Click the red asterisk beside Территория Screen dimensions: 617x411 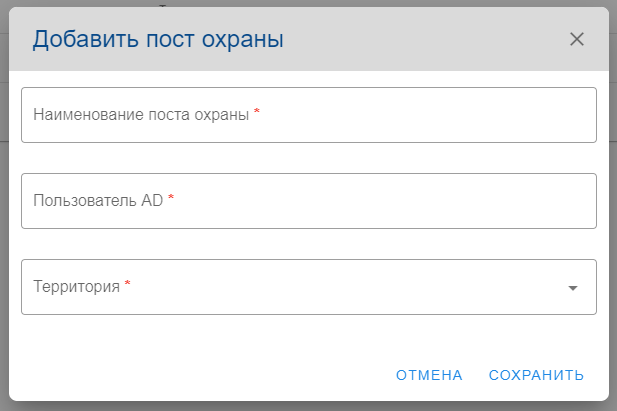pos(128,285)
